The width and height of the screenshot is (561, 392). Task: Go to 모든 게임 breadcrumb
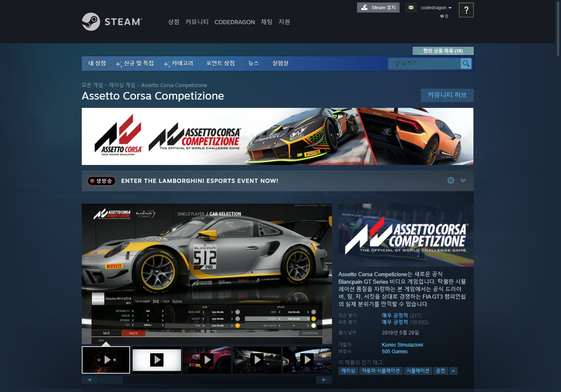[x=92, y=85]
